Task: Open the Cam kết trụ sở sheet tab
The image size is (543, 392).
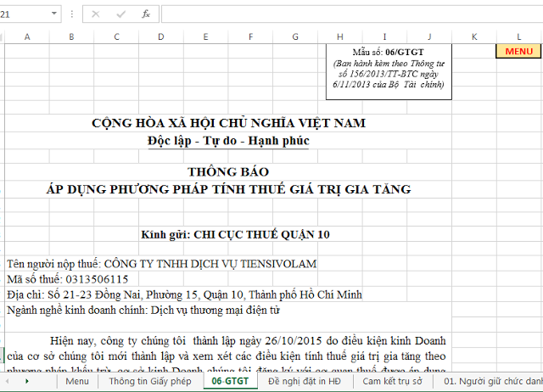Action: point(392,382)
